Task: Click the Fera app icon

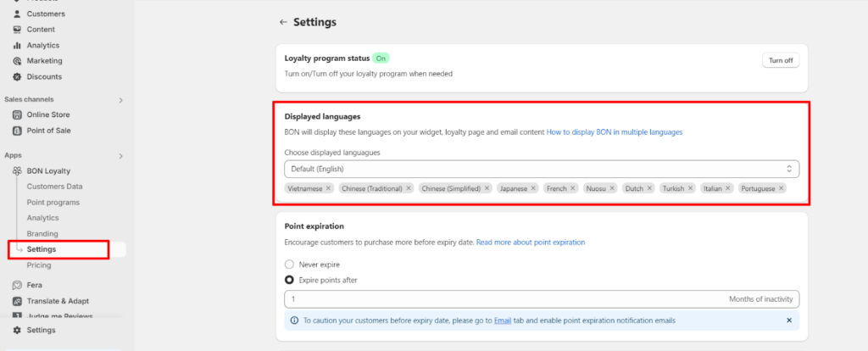Action: click(x=17, y=285)
